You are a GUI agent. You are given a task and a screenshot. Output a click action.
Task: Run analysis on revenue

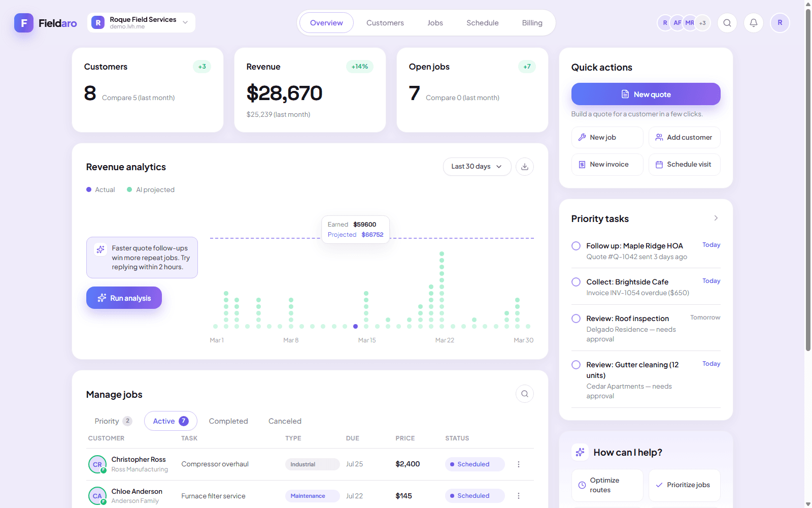124,298
